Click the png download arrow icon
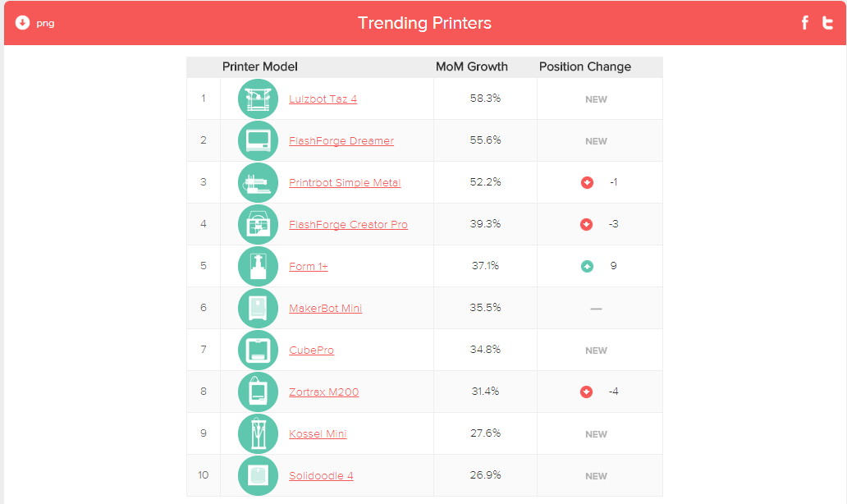847x504 pixels. coord(22,23)
